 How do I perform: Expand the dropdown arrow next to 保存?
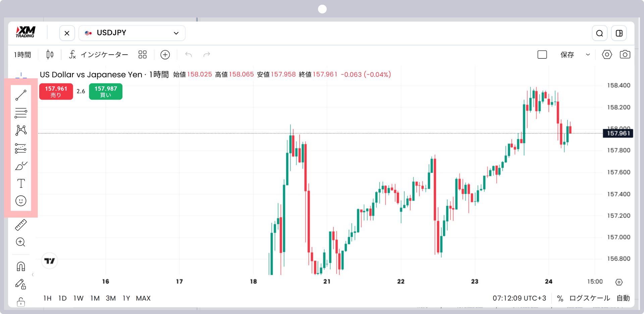coord(588,55)
